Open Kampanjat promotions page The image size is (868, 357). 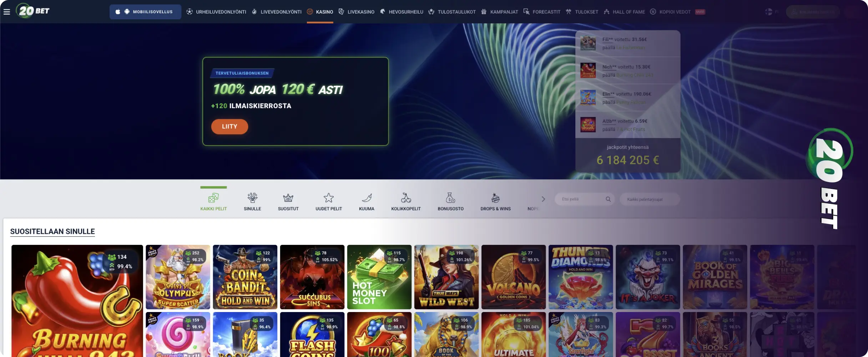[x=499, y=12]
